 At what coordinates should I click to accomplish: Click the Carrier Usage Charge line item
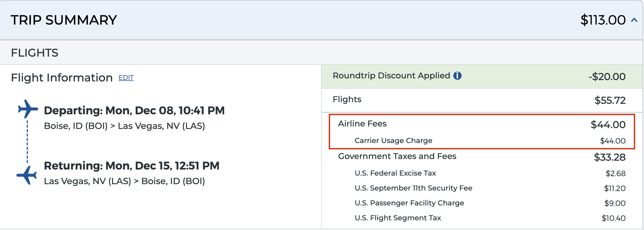point(393,141)
